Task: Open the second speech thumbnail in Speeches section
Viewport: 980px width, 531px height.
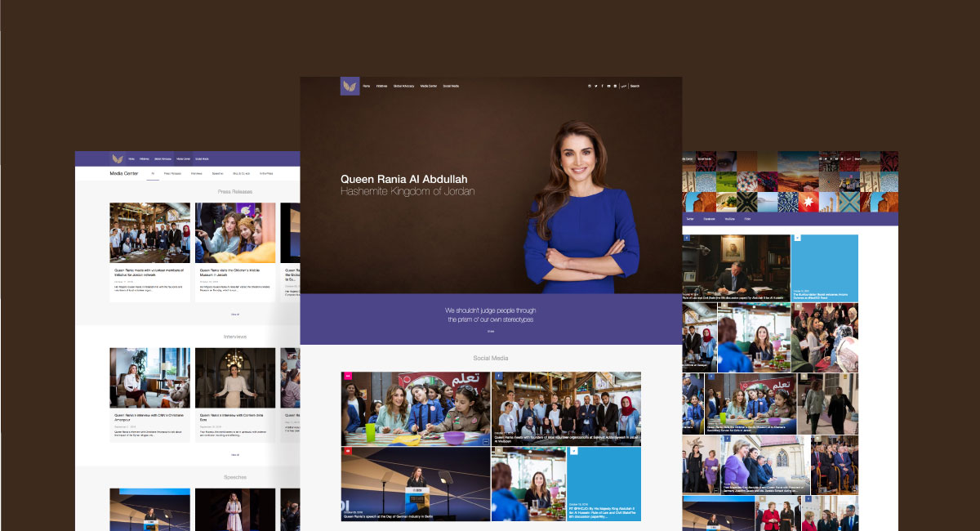Action: click(x=235, y=510)
